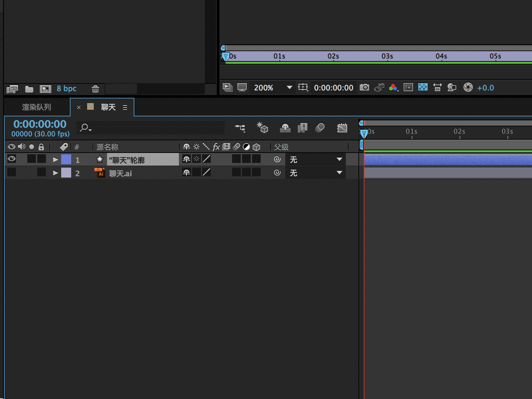Click the 父级 column header
The height and width of the screenshot is (399, 532).
click(x=281, y=147)
